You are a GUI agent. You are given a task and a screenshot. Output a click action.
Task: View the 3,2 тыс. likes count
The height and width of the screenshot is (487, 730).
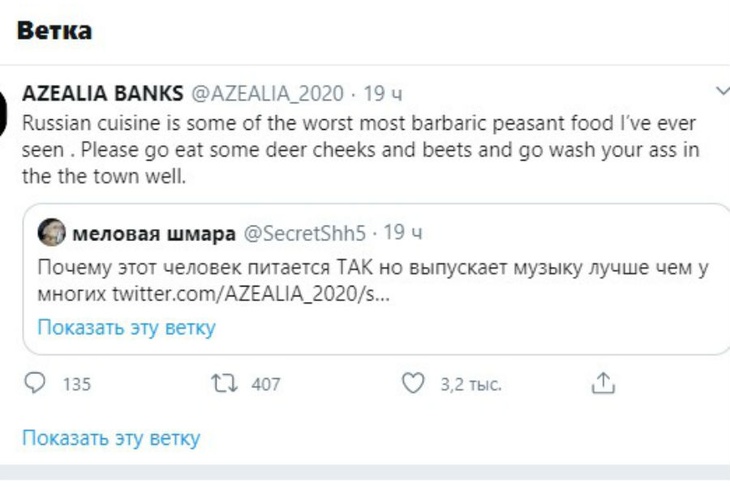pos(470,384)
